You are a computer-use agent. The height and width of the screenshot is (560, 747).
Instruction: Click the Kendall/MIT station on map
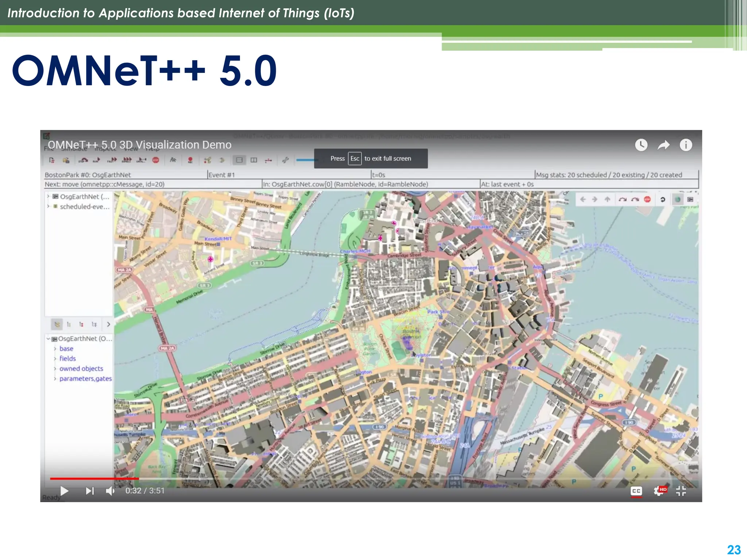click(218, 239)
